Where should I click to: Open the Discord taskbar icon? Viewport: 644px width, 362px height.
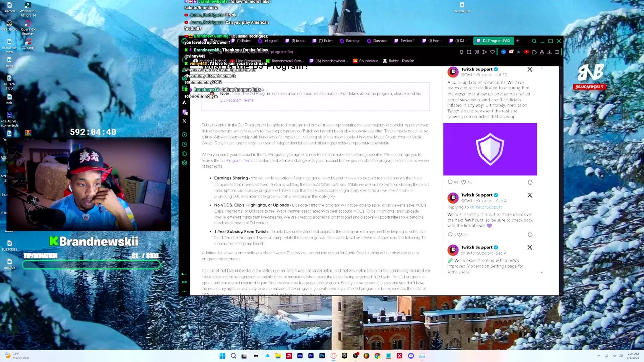411,356
